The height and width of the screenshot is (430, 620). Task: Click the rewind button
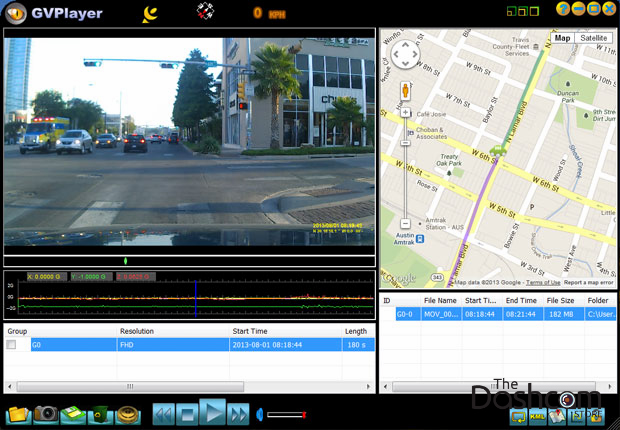(x=163, y=414)
